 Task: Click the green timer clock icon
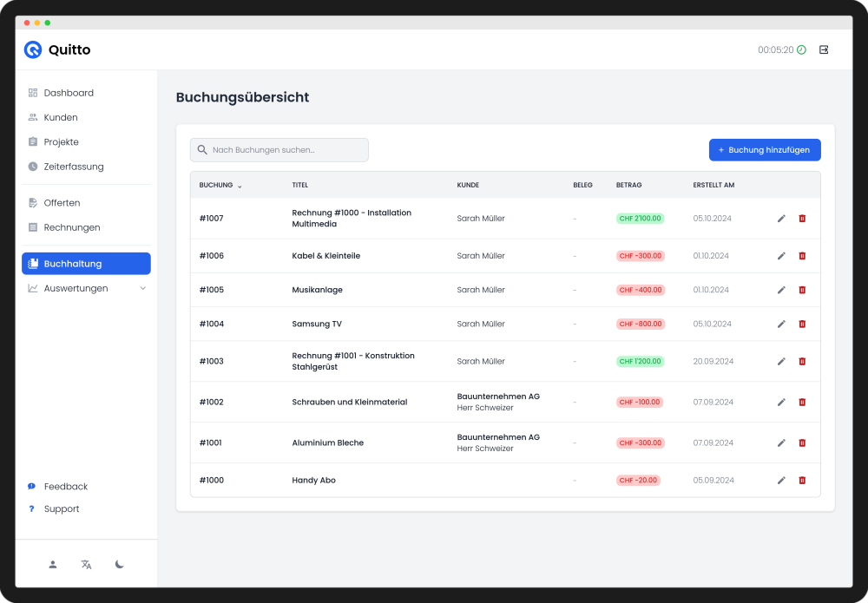tap(801, 49)
